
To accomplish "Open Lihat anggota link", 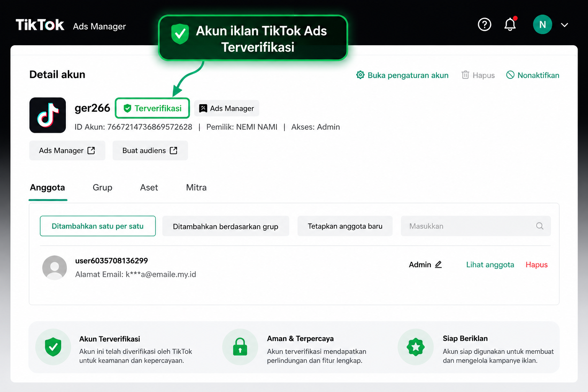I will click(490, 265).
